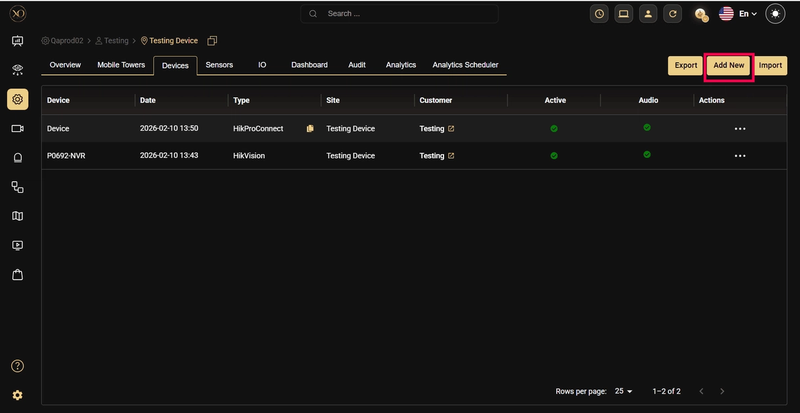Open the alarm bell sidebar icon
This screenshot has width=800, height=413.
[17, 158]
